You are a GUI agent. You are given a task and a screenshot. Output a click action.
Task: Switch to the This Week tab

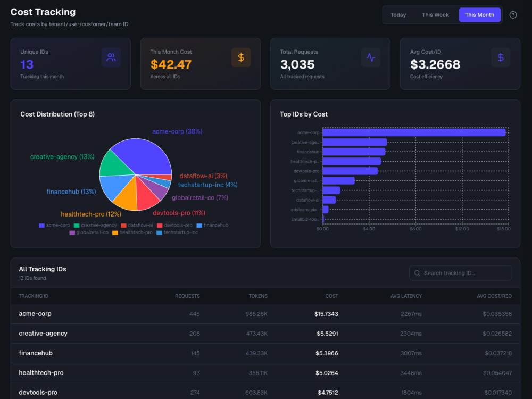tap(435, 15)
